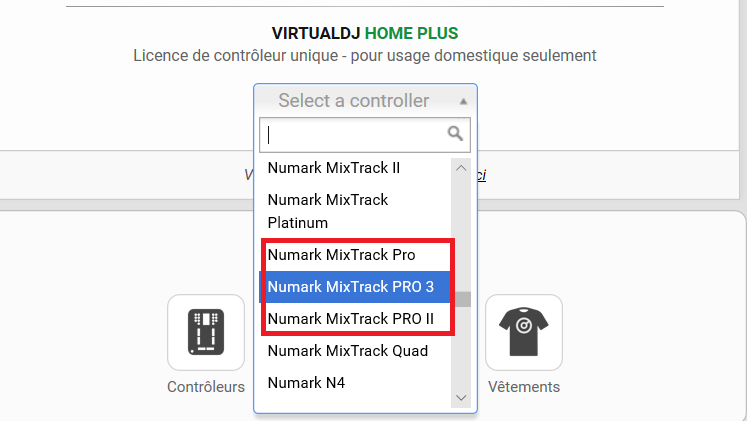Click the underlined link behind the dropdown
This screenshot has width=747, height=421.
[x=482, y=175]
